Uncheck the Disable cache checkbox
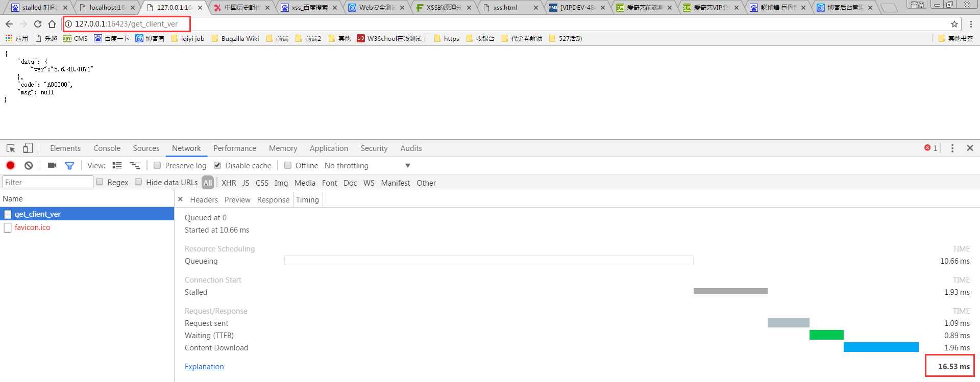Viewport: 980px width, 382px height. click(217, 165)
